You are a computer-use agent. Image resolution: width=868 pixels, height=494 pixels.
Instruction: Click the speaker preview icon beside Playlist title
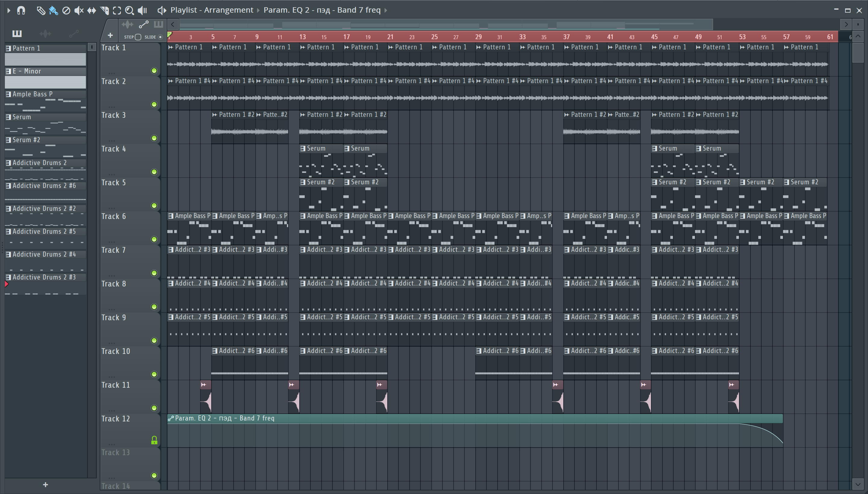coord(162,11)
